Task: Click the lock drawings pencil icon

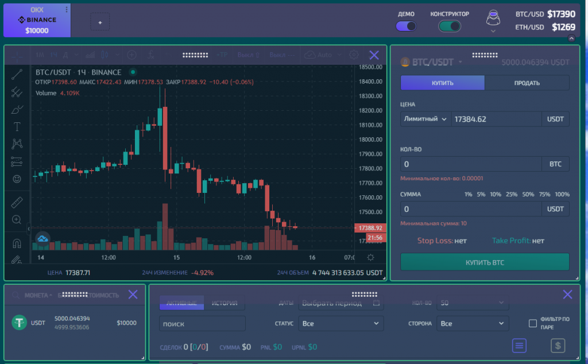Action: (x=17, y=260)
